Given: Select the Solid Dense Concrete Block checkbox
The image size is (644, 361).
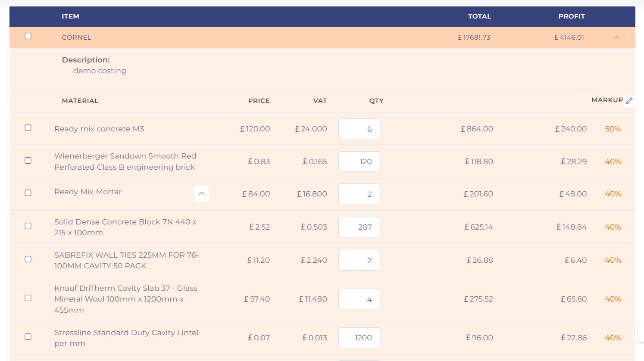Looking at the screenshot, I should (28, 226).
